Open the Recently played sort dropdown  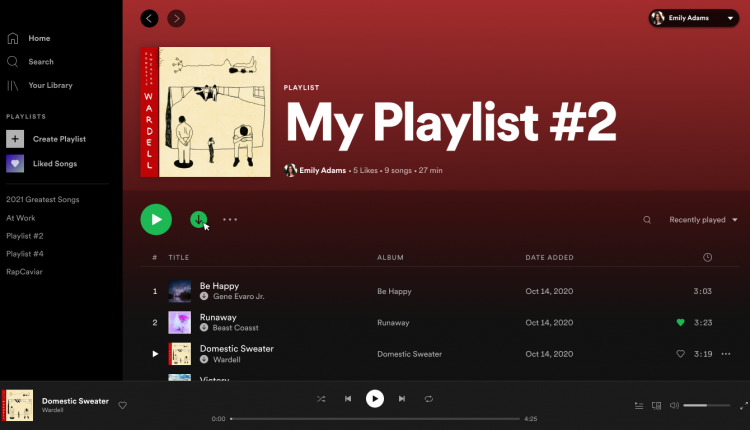point(703,220)
